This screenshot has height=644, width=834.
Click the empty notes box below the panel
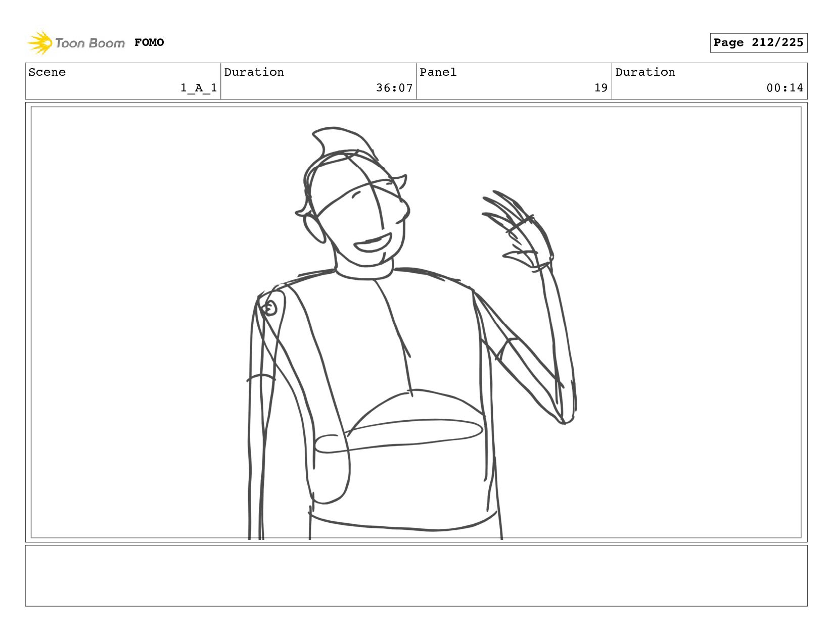click(x=416, y=575)
